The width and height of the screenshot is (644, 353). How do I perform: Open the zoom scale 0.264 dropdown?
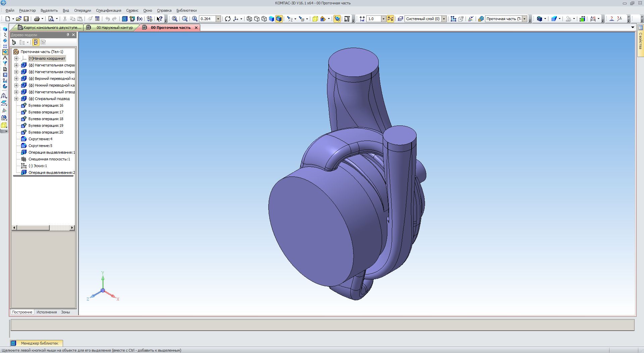[218, 19]
